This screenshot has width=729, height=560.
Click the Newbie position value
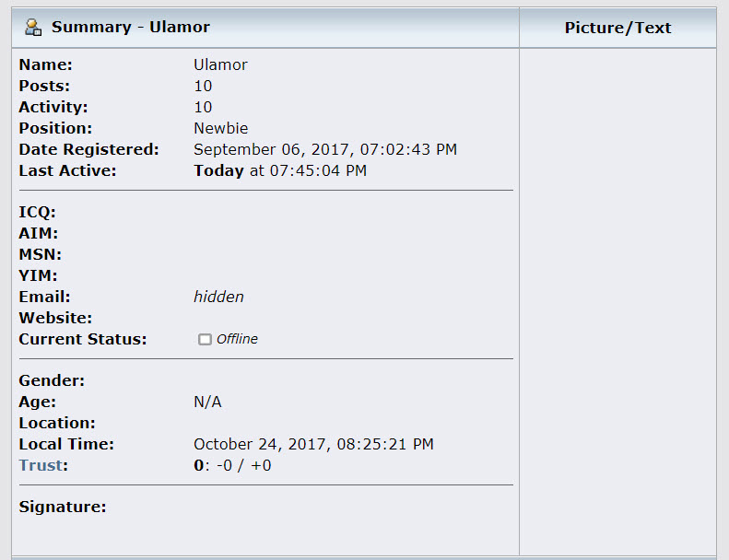pos(221,128)
